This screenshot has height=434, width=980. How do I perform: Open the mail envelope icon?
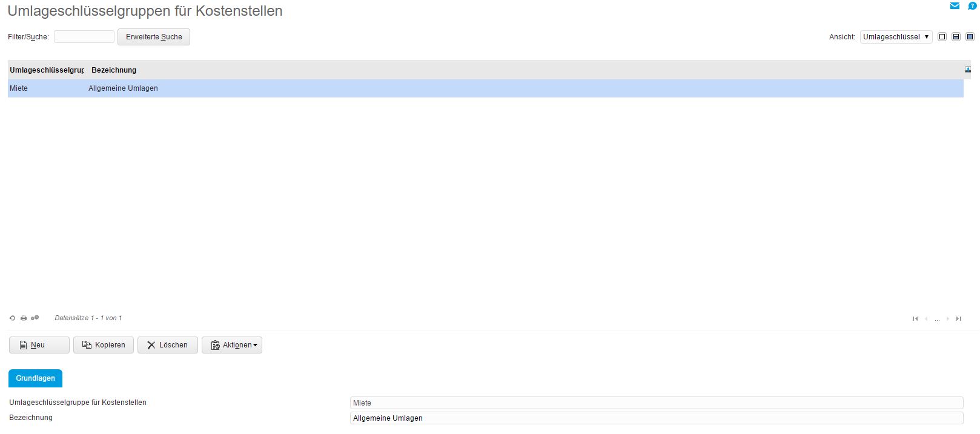click(955, 6)
